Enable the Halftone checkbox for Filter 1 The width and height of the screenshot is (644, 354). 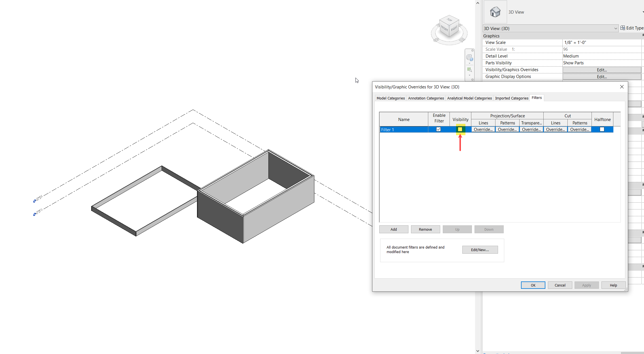click(602, 129)
